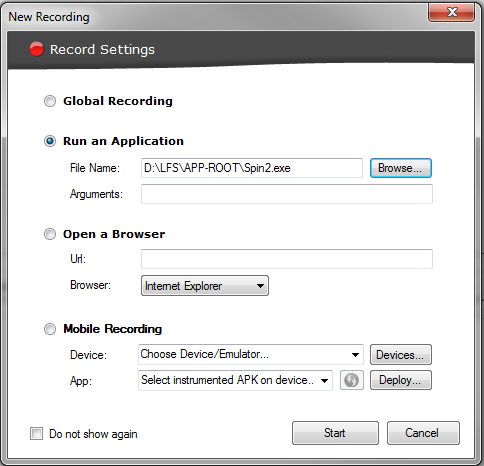Image resolution: width=484 pixels, height=466 pixels.
Task: Select the Mobile Recording radio option
Action: click(50, 329)
